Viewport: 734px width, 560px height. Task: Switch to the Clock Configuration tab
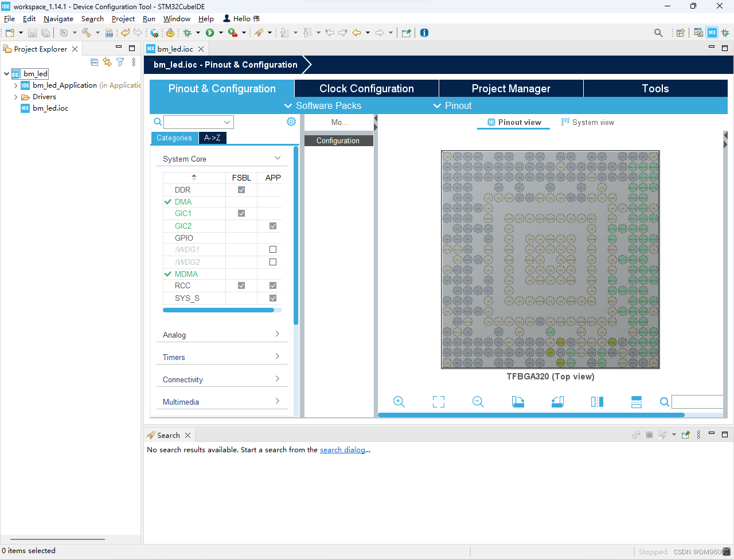pyautogui.click(x=366, y=88)
